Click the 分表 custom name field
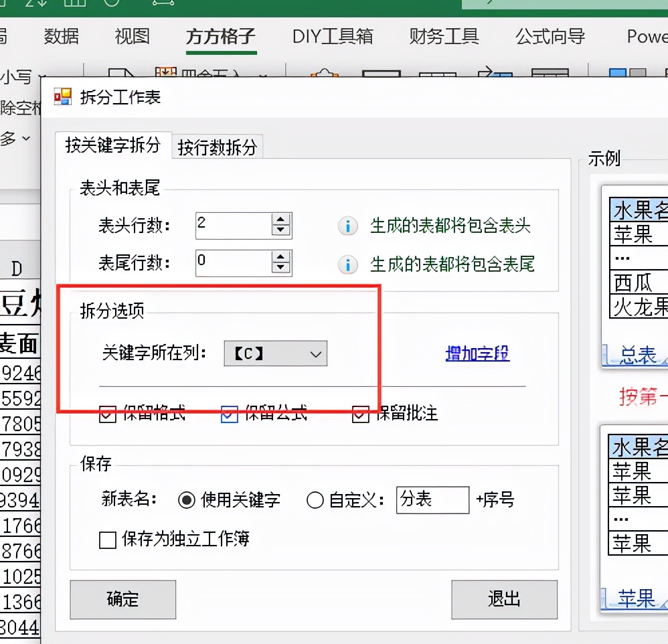This screenshot has height=644, width=668. [432, 500]
